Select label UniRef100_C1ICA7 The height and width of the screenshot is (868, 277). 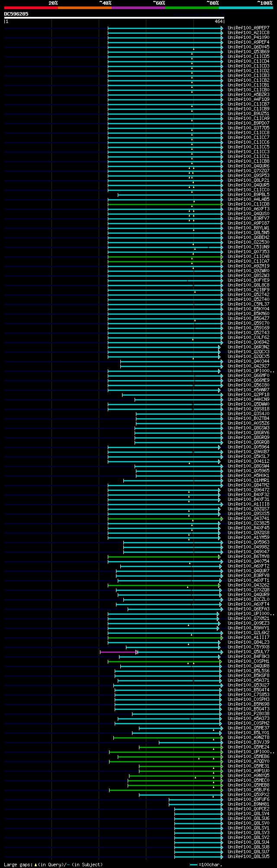tap(248, 261)
